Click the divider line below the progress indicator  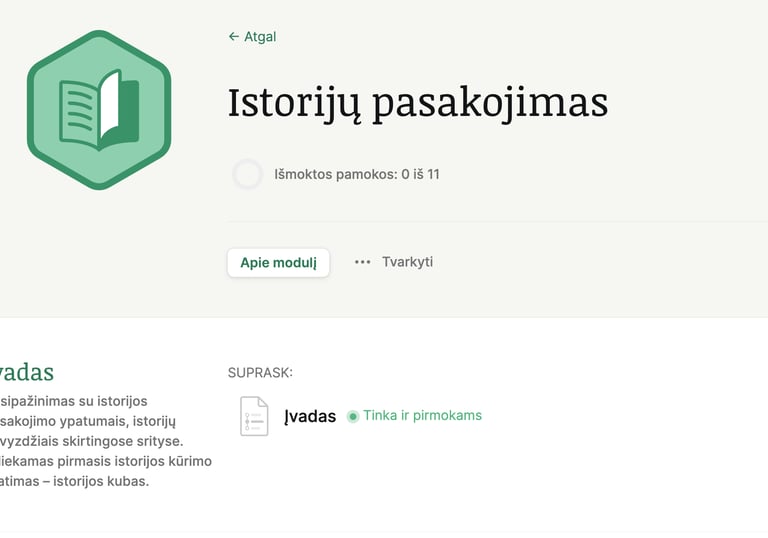click(498, 221)
